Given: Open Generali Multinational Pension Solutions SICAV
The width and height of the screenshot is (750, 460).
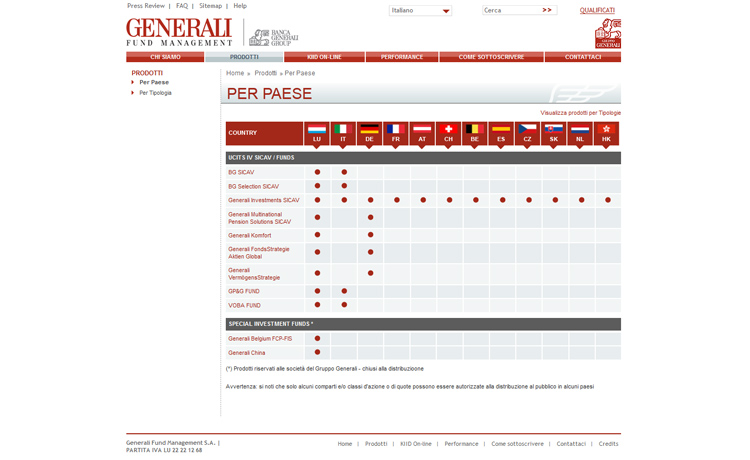Looking at the screenshot, I should [259, 218].
